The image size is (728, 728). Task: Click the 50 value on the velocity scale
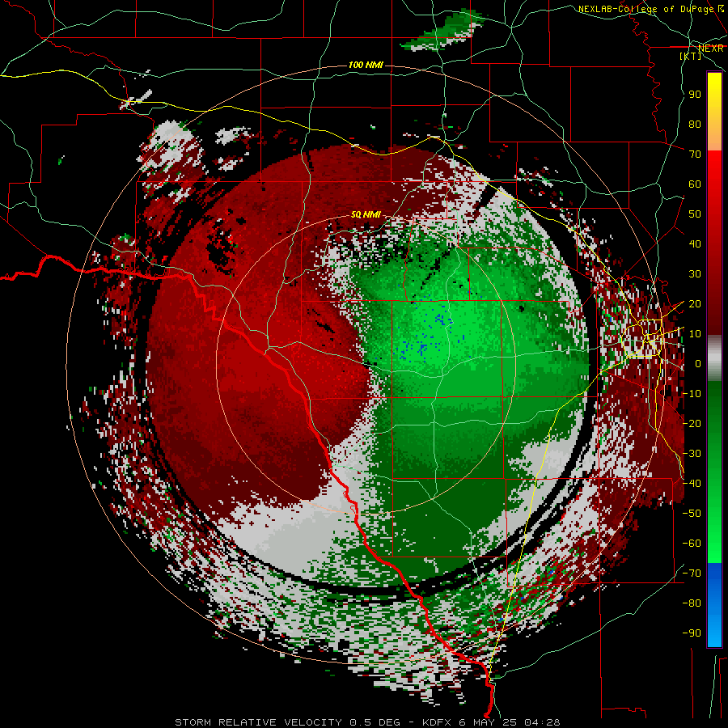(695, 214)
